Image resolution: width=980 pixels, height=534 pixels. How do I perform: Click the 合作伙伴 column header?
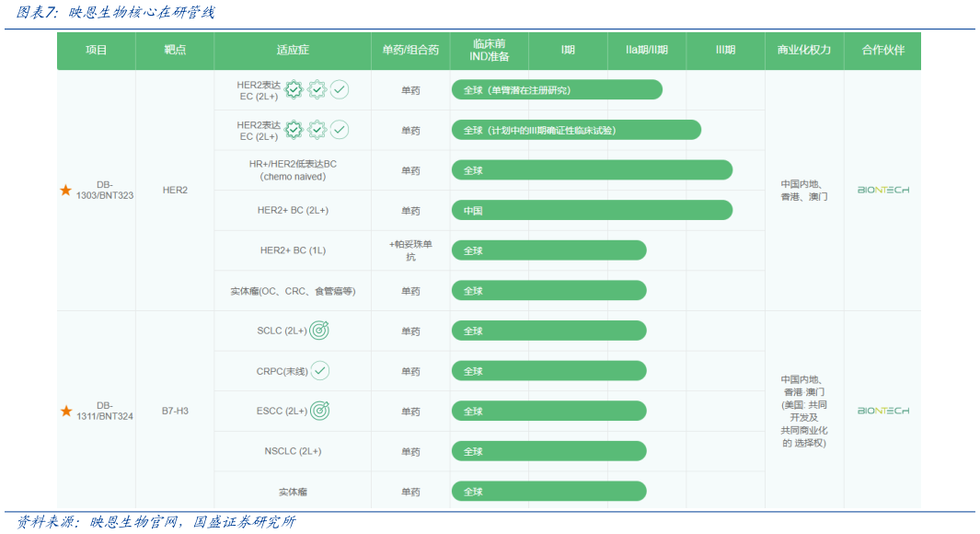882,50
